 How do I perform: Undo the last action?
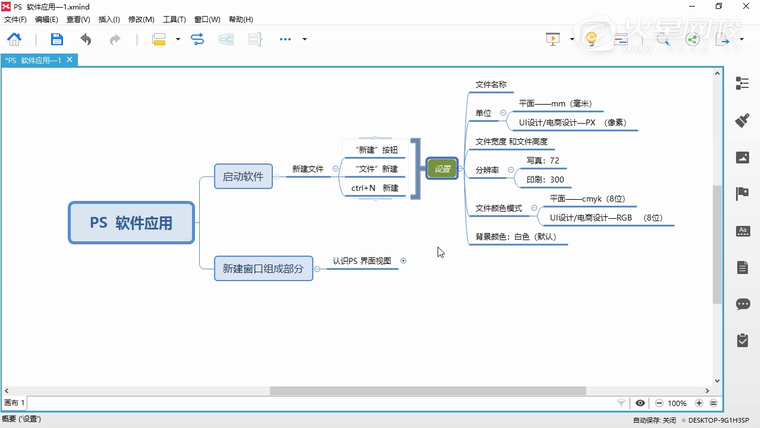point(86,39)
